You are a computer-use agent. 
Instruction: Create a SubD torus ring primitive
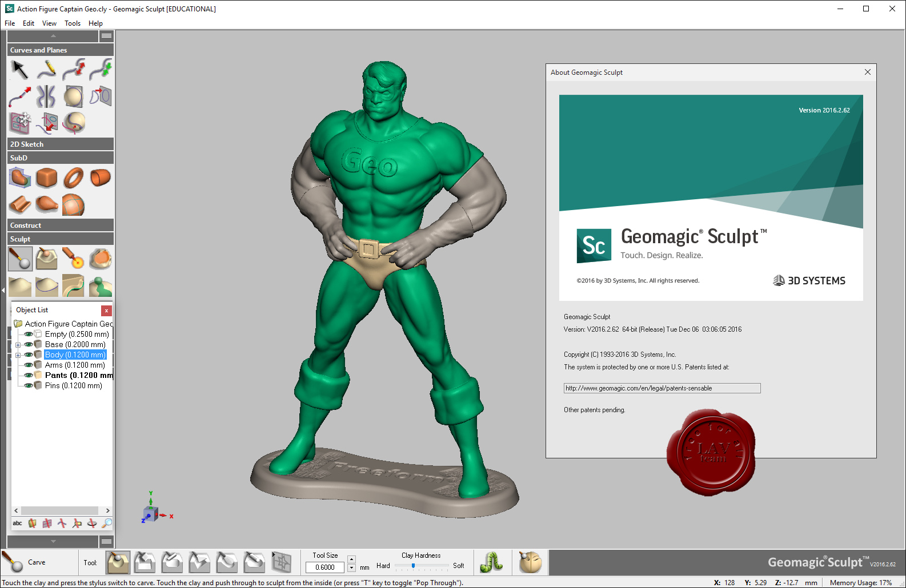74,178
